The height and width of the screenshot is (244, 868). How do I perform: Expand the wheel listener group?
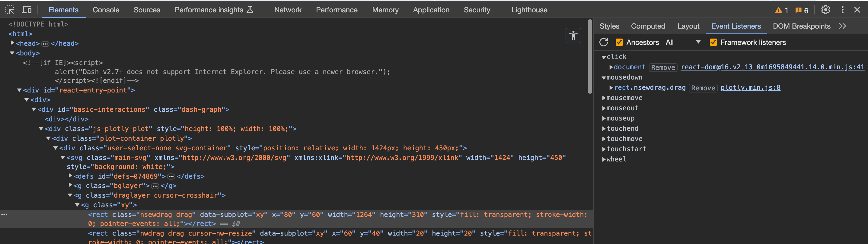point(604,159)
